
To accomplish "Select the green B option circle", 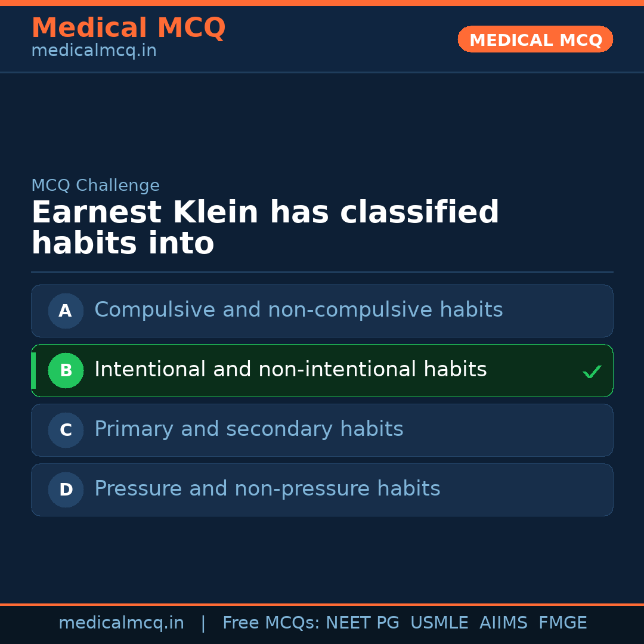I will point(66,370).
